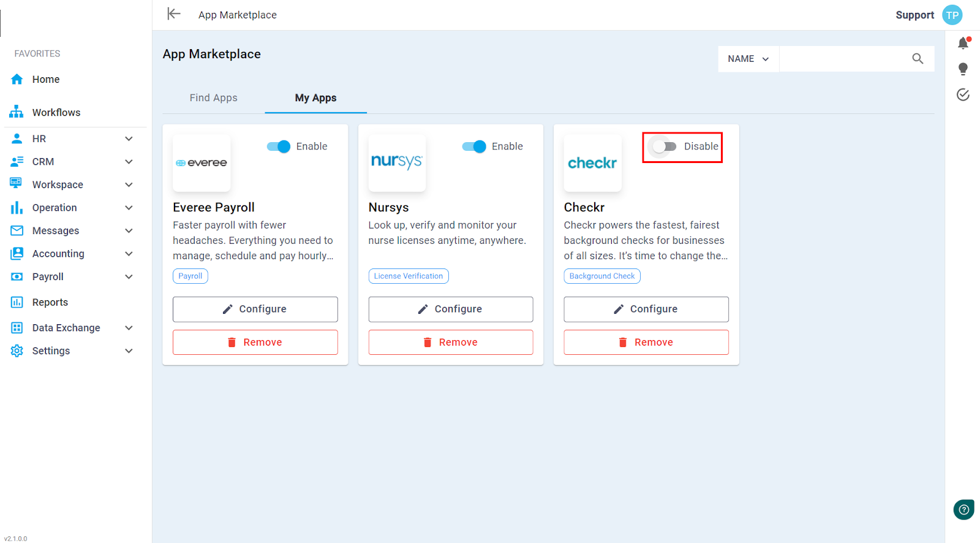
Task: Configure the Nursys app
Action: click(451, 309)
